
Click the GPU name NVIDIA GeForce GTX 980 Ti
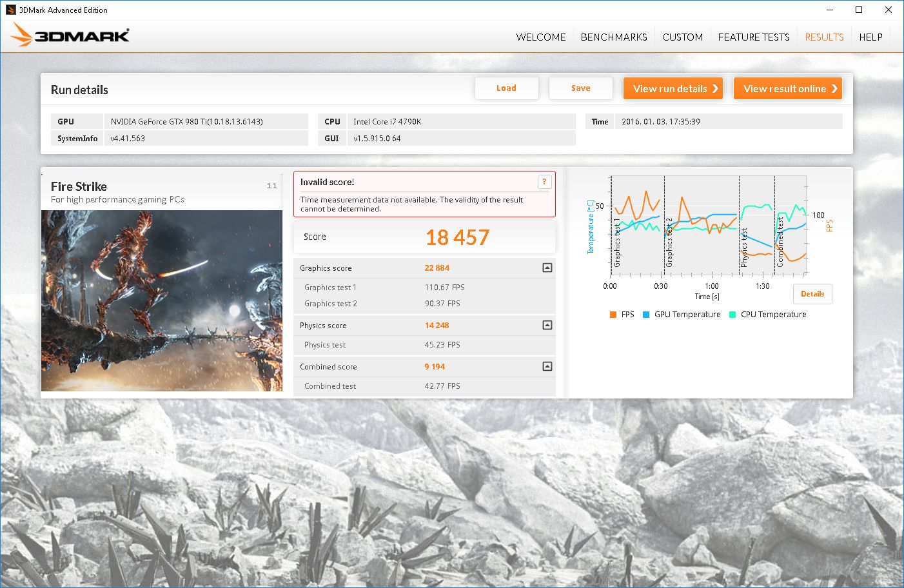[x=186, y=121]
